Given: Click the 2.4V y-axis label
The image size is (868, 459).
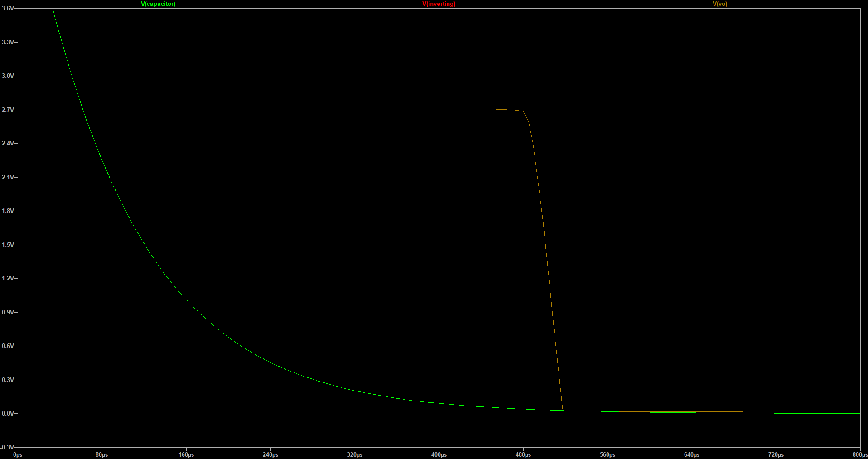Looking at the screenshot, I should (x=8, y=143).
